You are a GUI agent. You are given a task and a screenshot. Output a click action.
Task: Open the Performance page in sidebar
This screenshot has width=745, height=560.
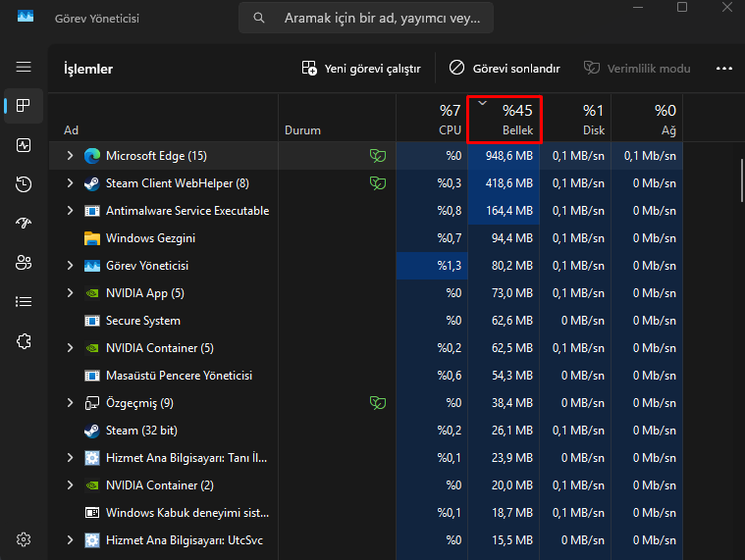tap(24, 145)
